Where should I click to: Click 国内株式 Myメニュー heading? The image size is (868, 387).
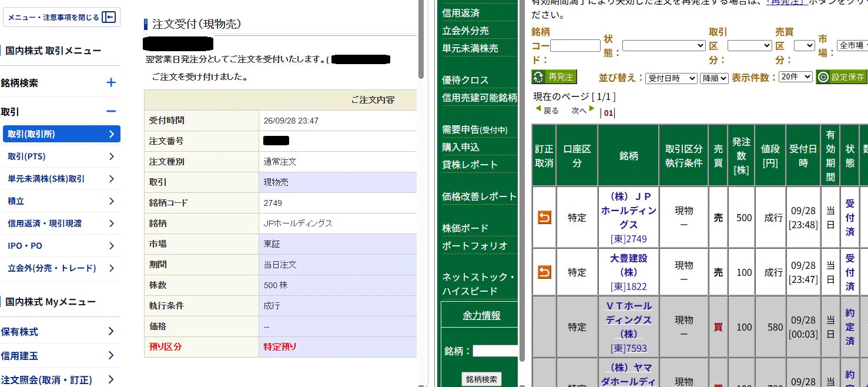(51, 302)
